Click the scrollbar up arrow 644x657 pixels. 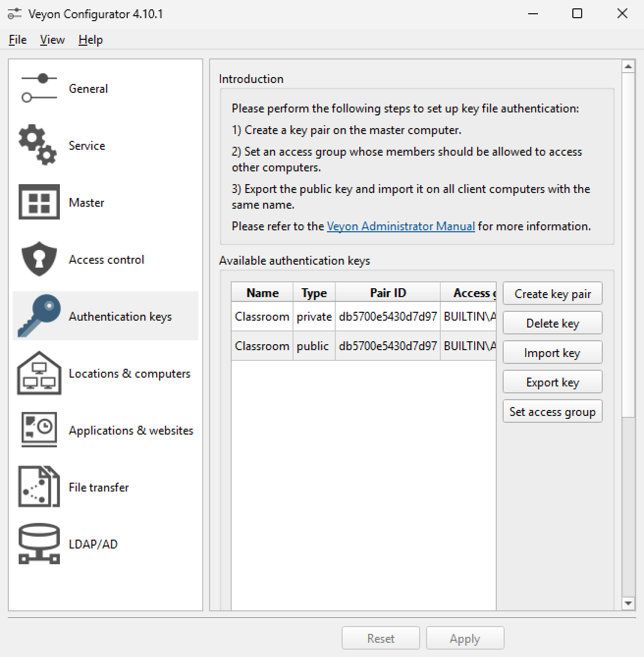[628, 66]
